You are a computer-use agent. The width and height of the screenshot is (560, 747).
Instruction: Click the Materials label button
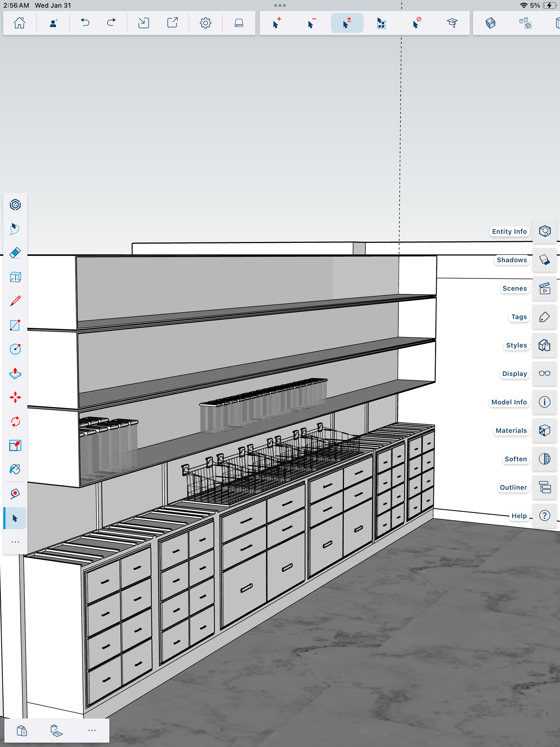point(511,431)
